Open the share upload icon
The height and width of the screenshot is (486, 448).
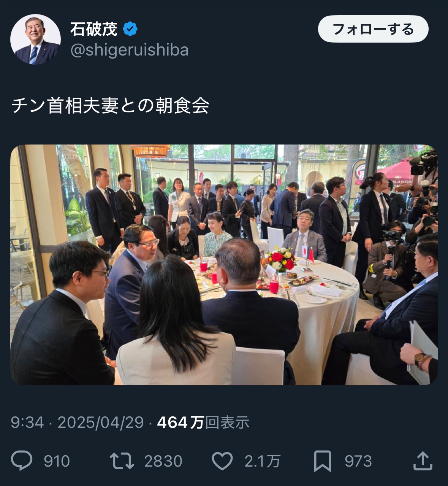pyautogui.click(x=423, y=460)
